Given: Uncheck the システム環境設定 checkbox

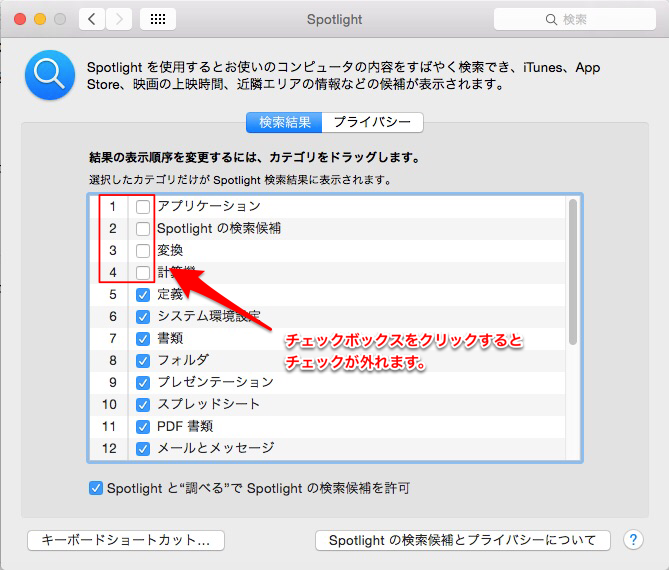Looking at the screenshot, I should 143,317.
